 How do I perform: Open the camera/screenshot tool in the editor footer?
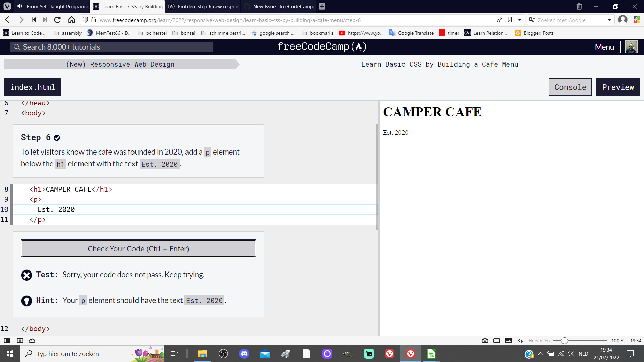click(x=485, y=341)
